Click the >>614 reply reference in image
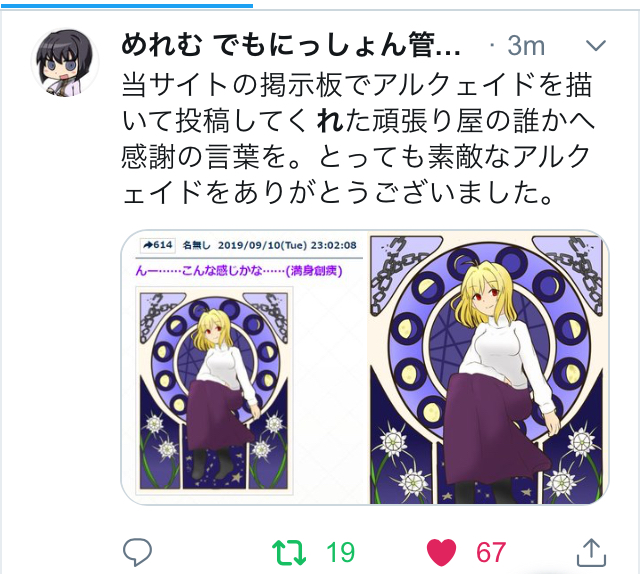The width and height of the screenshot is (640, 574). 158,245
